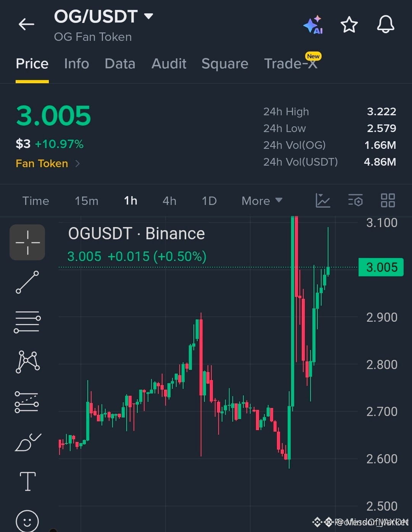Open the Fan Token category link
This screenshot has width=412, height=532.
coord(48,163)
